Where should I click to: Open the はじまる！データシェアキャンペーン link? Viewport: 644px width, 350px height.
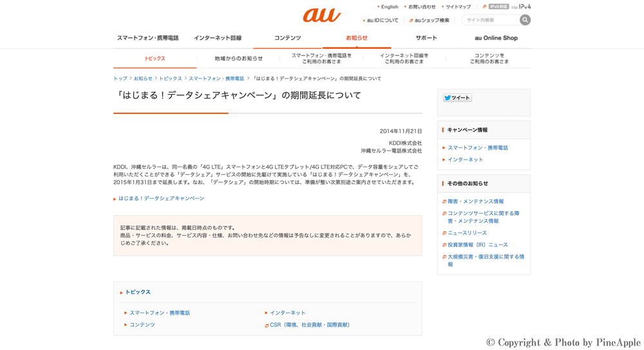point(161,199)
